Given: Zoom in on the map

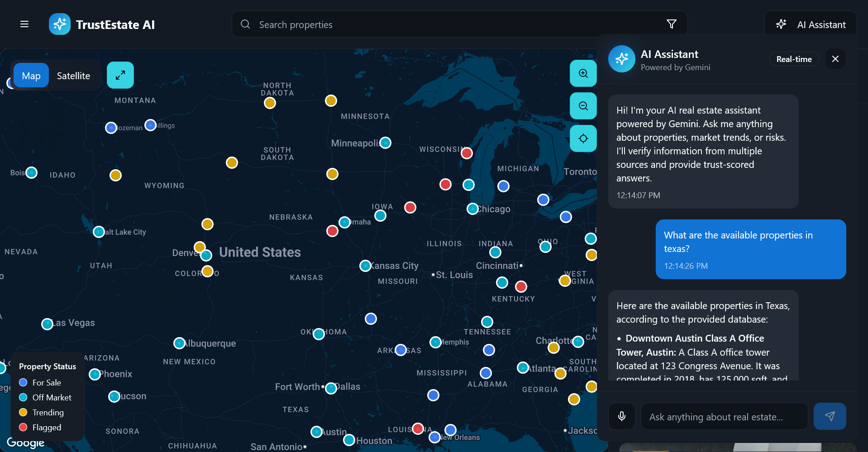Looking at the screenshot, I should pyautogui.click(x=583, y=73).
